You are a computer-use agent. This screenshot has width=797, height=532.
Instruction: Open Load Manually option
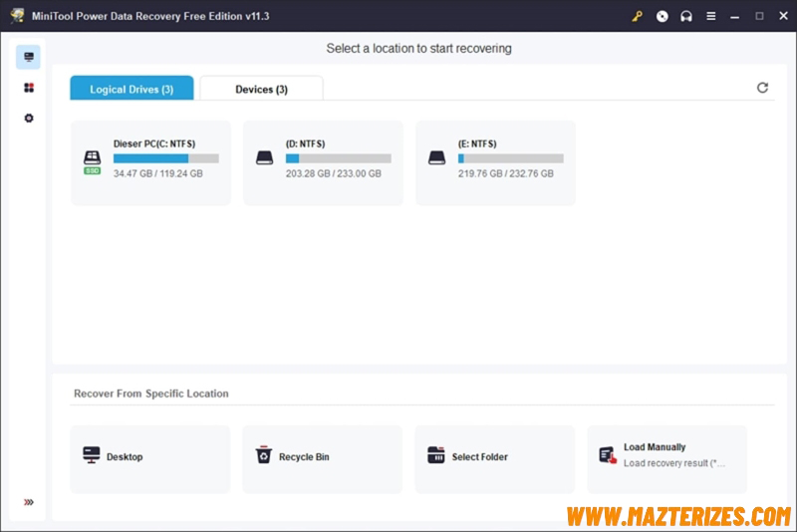(666, 459)
